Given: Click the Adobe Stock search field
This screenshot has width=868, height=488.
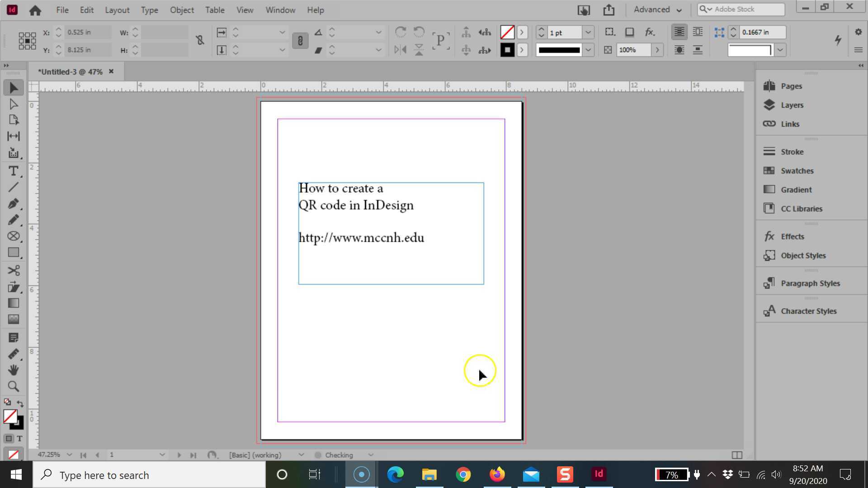Looking at the screenshot, I should coord(741,9).
